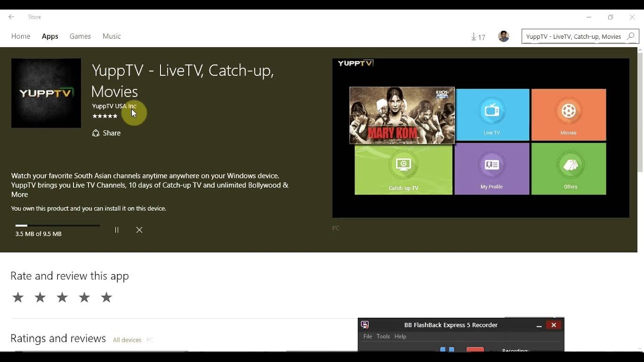The height and width of the screenshot is (362, 644).
Task: Click the 'Ratings and reviews' heading
Action: point(58,338)
